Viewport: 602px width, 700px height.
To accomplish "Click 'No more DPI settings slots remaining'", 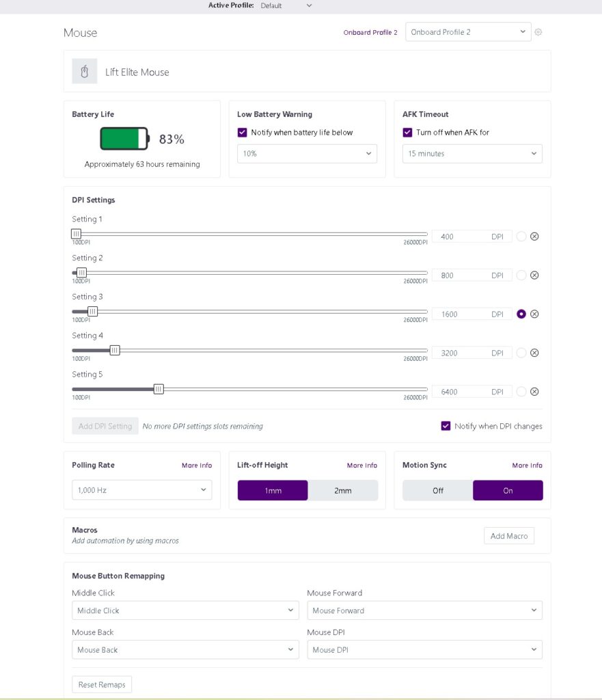I will tap(202, 427).
